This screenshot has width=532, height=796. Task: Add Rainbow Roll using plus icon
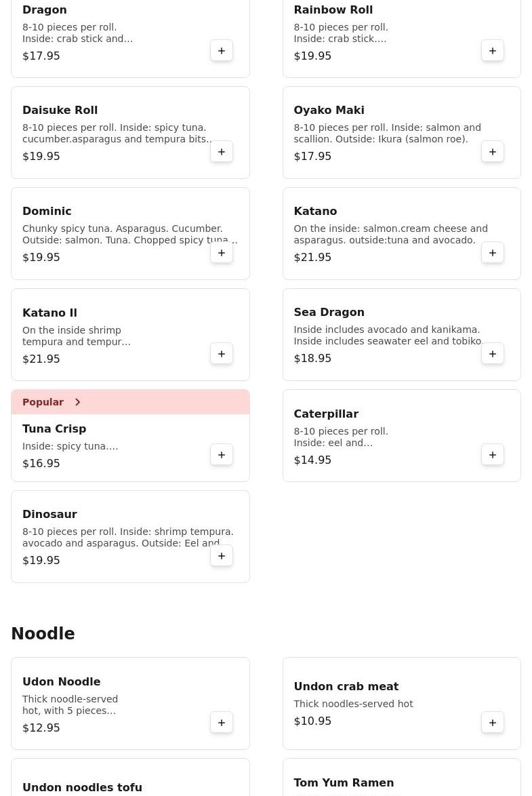click(x=493, y=51)
